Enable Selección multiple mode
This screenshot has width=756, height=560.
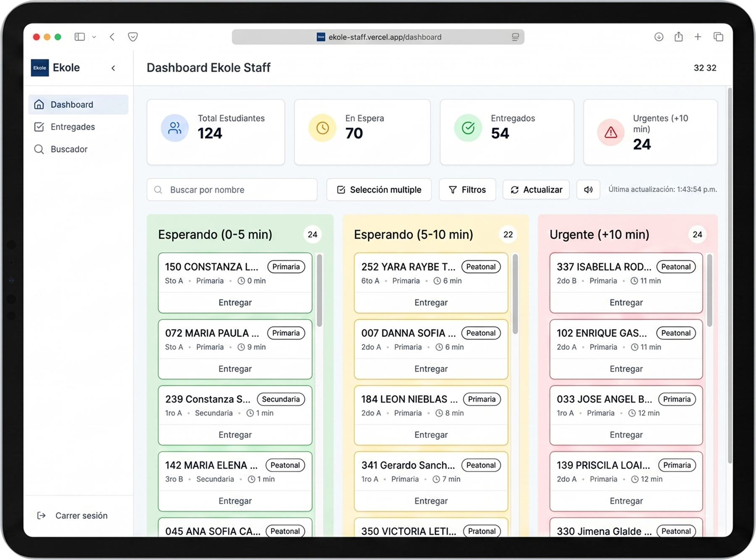378,189
